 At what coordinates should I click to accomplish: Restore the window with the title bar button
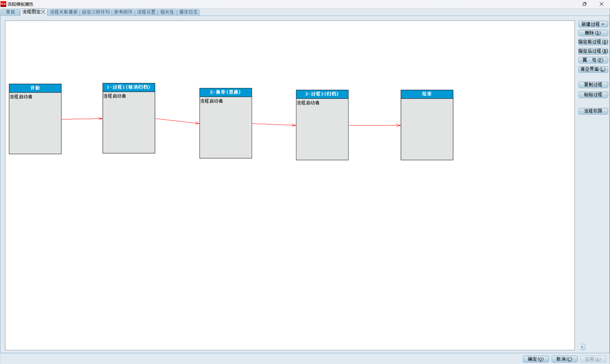pos(585,4)
